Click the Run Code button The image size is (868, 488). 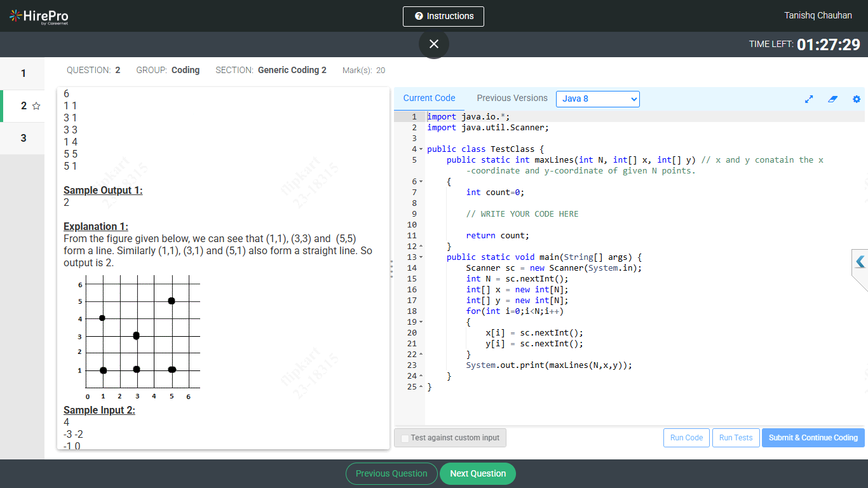pos(686,438)
